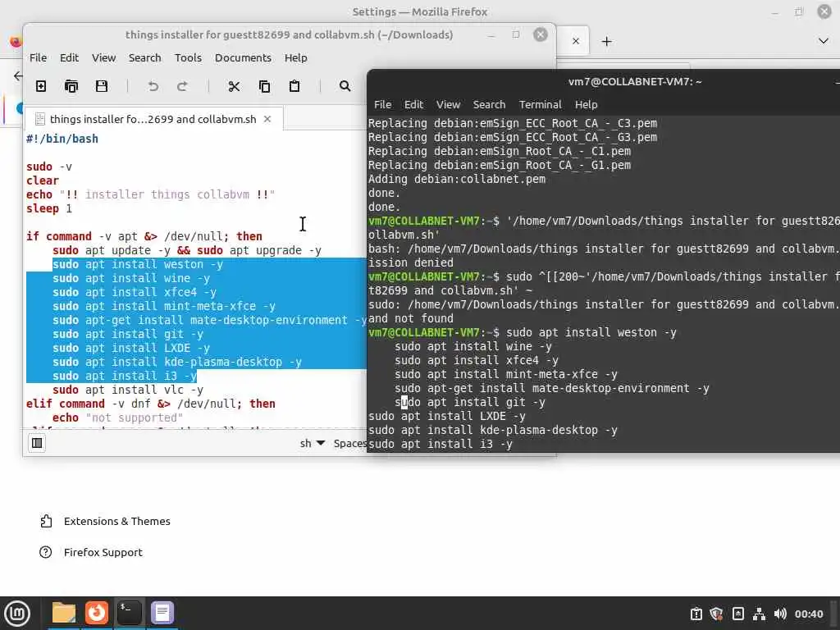Open find with the magnifier icon

(345, 86)
